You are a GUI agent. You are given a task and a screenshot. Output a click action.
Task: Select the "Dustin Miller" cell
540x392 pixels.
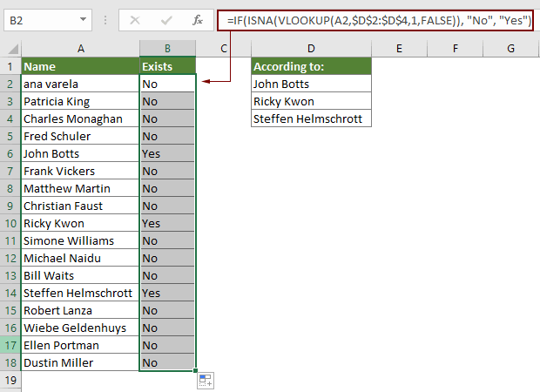click(80, 362)
